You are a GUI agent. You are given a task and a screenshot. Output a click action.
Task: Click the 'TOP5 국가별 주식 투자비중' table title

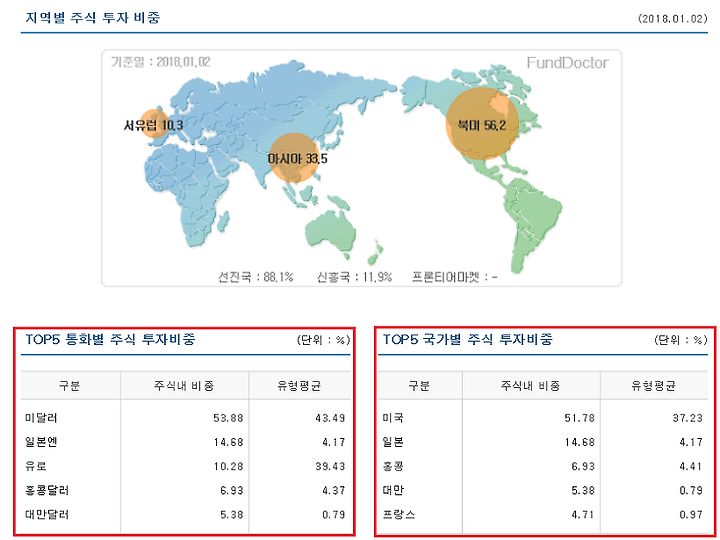click(x=467, y=339)
